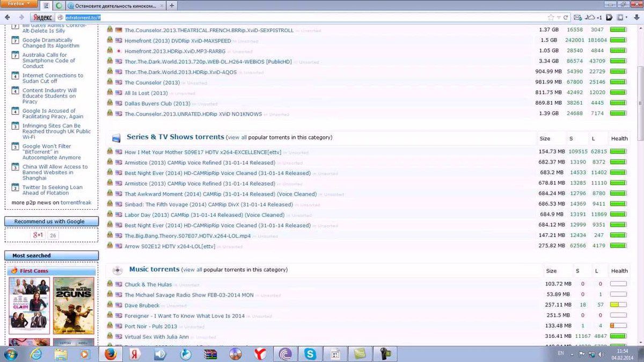The image size is (644, 362).
Task: Open the mail envelope toolbar icon
Action: [x=579, y=17]
